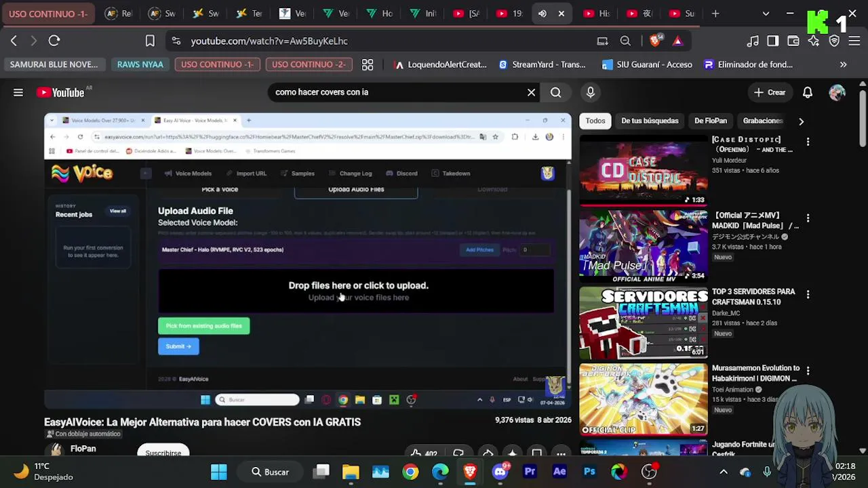This screenshot has height=488, width=868.
Task: Open the Brave Wallet icon
Action: pos(793,41)
